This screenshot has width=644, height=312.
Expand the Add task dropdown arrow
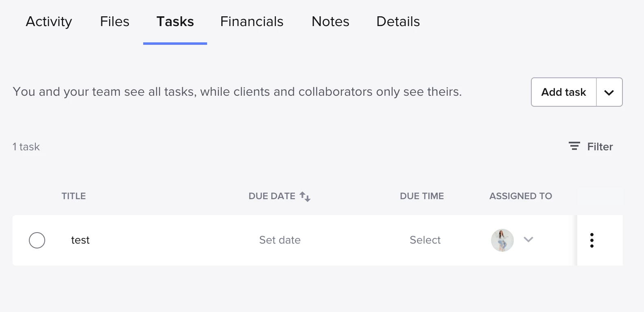click(x=609, y=92)
